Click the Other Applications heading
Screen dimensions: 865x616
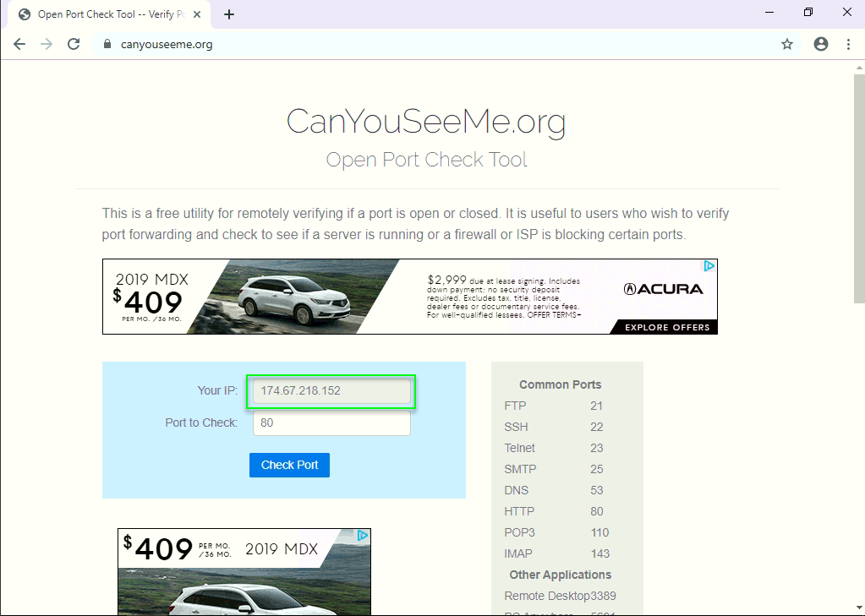(x=561, y=575)
